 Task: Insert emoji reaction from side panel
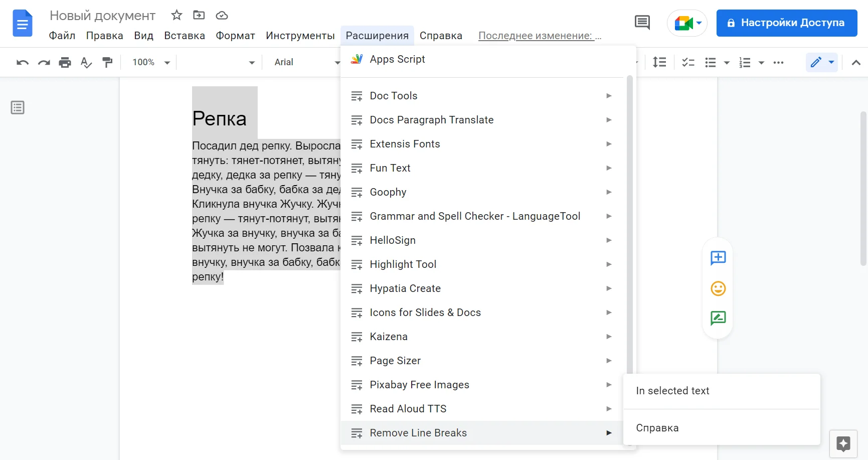coord(718,288)
